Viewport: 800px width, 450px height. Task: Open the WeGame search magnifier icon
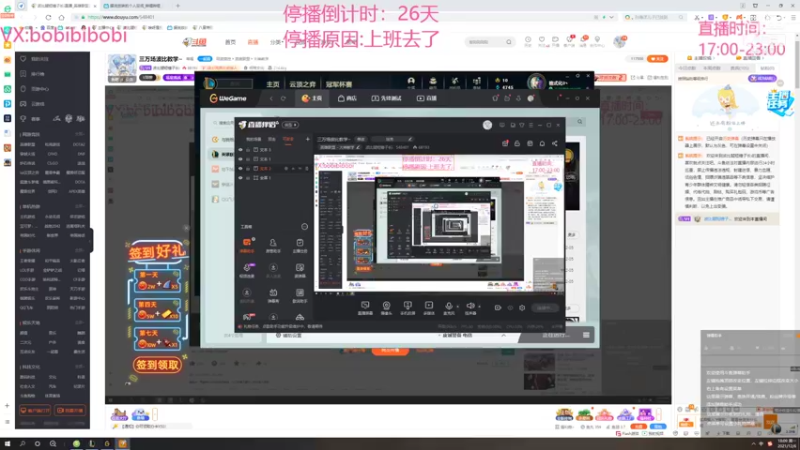pos(580,122)
